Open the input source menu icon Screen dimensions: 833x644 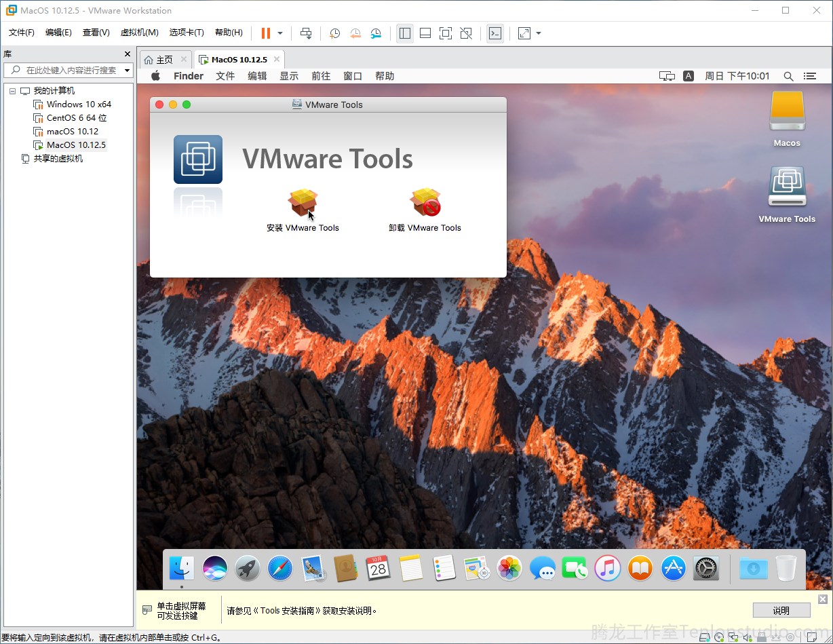[x=689, y=76]
